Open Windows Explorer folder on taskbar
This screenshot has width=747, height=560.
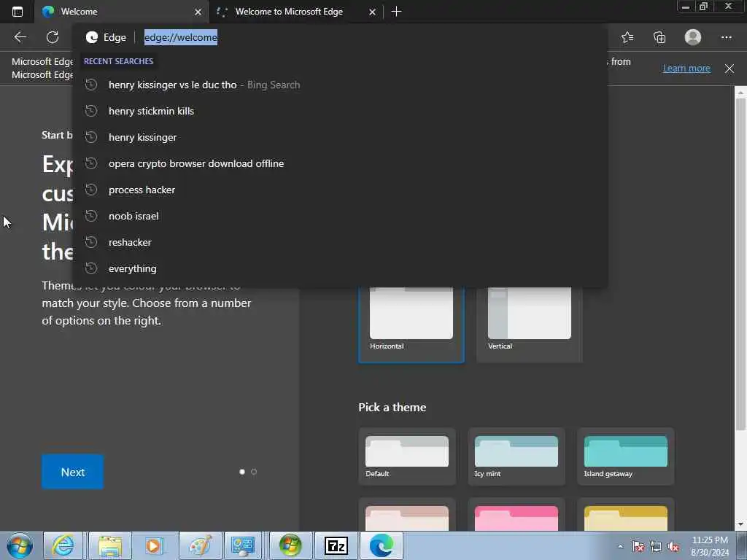[x=109, y=545]
